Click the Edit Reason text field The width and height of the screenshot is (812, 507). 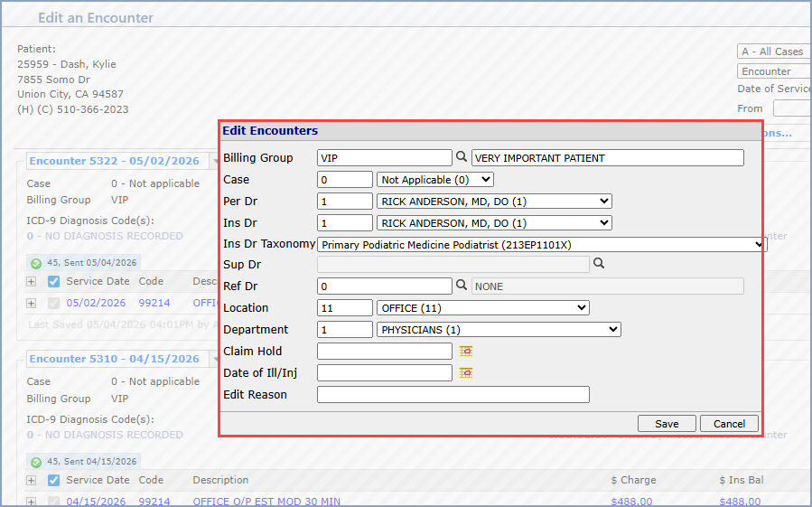click(453, 395)
